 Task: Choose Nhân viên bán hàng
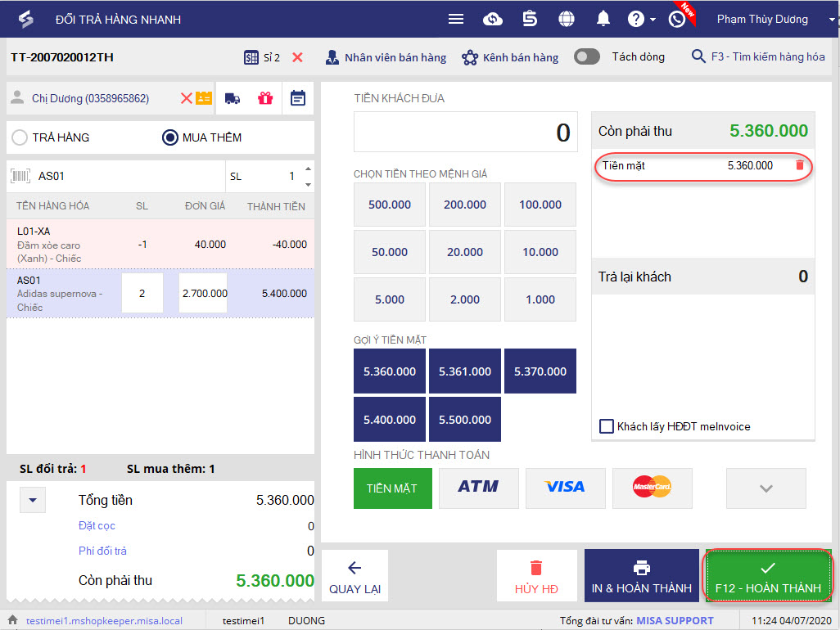385,57
